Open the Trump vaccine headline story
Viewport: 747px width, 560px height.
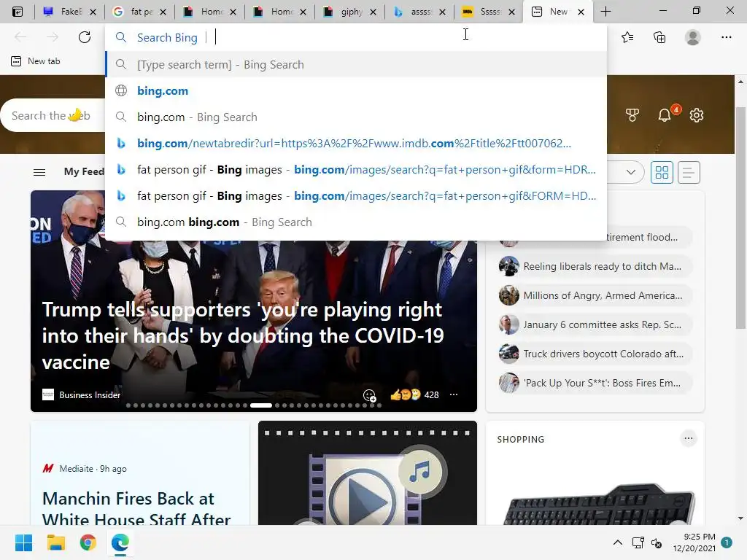click(243, 335)
